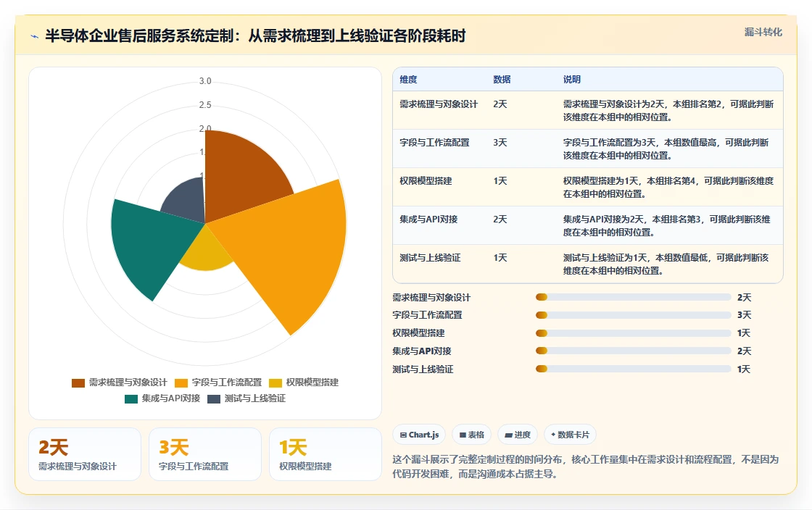Screen dimensions: 812x510
Task: Click the description mentioning 本组数值最高
Action: pyautogui.click(x=666, y=149)
